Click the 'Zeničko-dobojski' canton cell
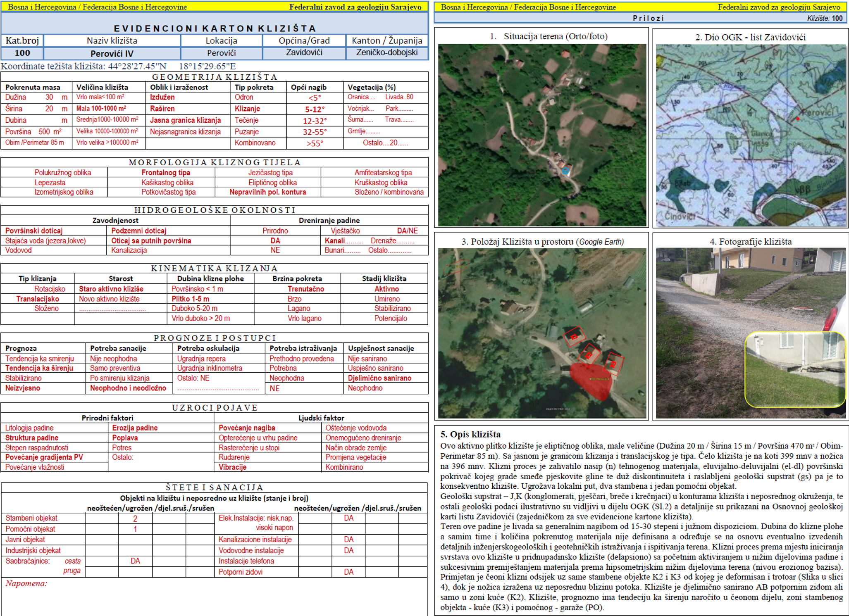 (387, 52)
